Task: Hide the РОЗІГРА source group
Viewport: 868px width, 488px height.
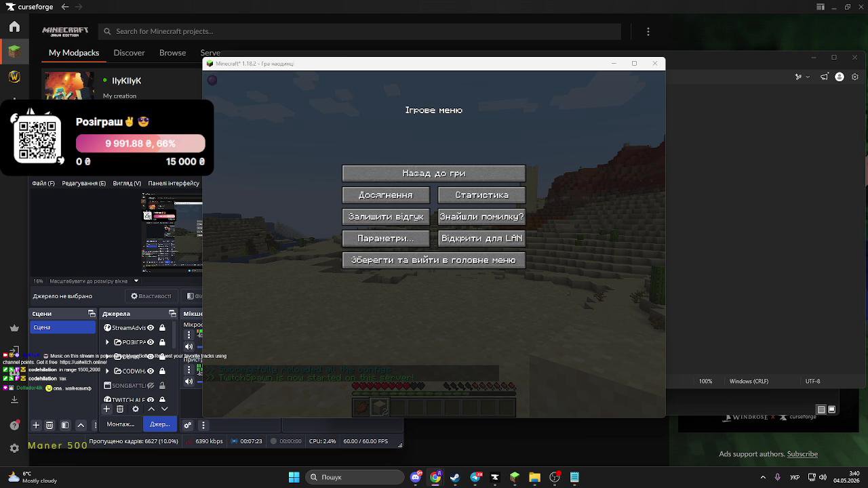Action: 151,342
